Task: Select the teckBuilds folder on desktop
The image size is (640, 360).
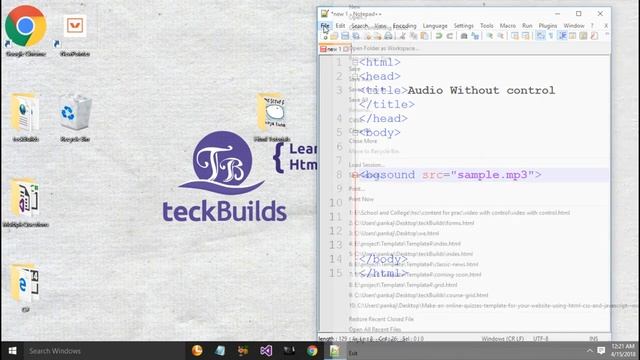Action: click(x=25, y=118)
